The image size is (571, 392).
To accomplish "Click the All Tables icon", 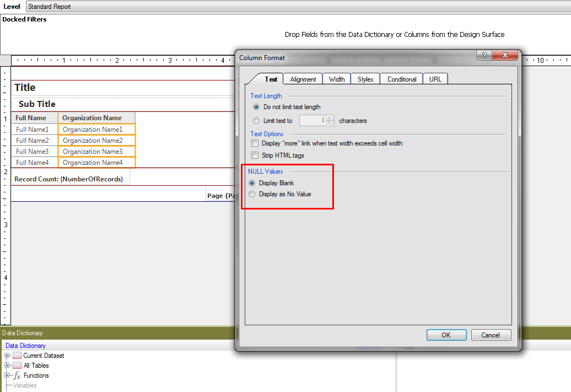I will [x=17, y=366].
